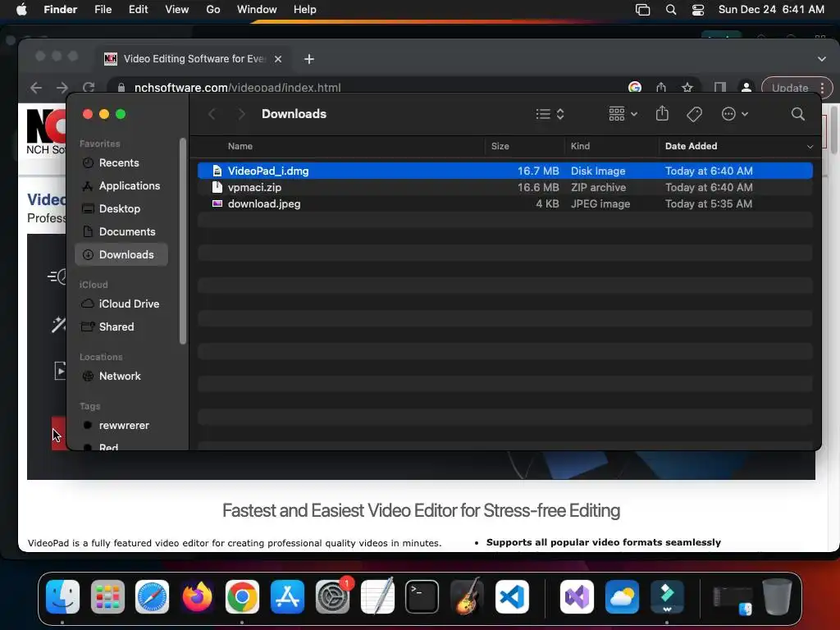This screenshot has width=840, height=630.
Task: Open the Help menu
Action: [305, 10]
